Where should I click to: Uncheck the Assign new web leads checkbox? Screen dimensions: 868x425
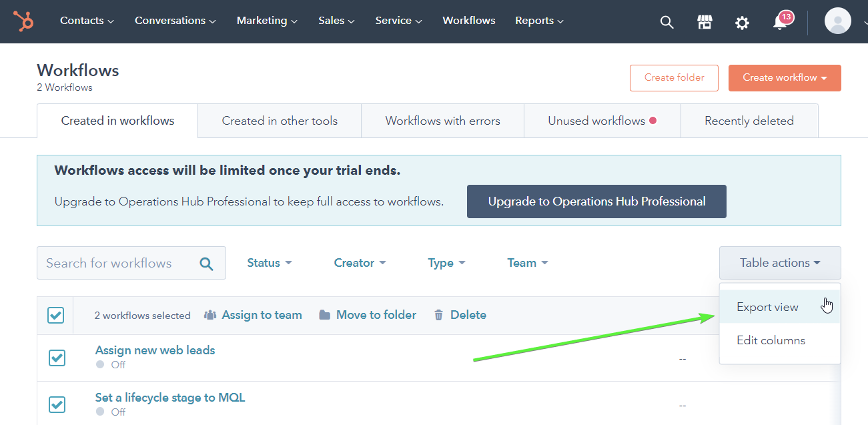[x=57, y=358]
